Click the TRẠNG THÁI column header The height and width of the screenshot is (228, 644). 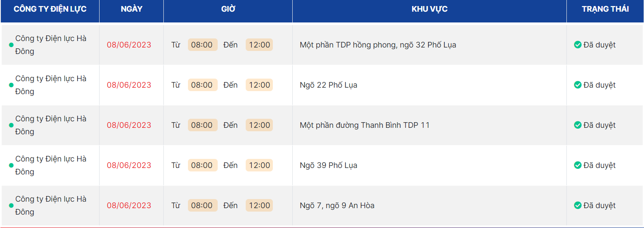point(605,9)
